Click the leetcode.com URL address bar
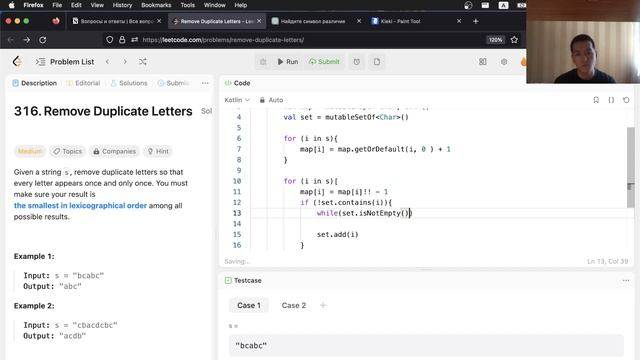The width and height of the screenshot is (640, 360). coord(223,40)
